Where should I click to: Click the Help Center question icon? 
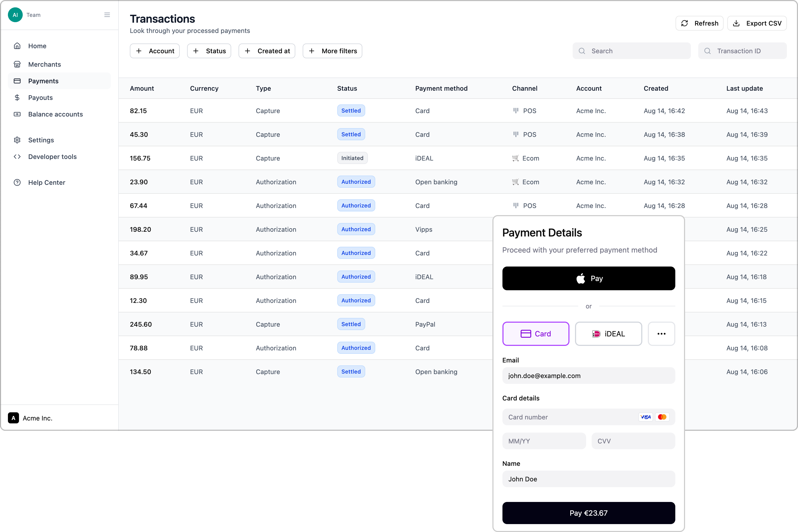click(x=17, y=182)
